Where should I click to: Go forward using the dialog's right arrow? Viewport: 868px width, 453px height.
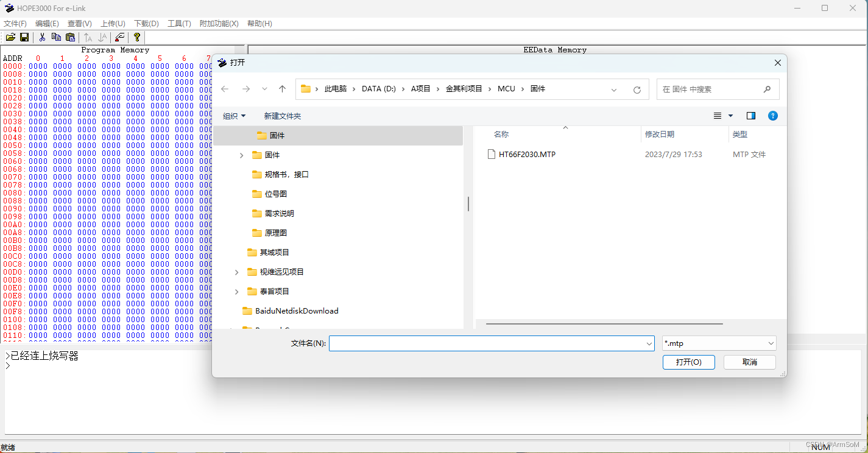tap(246, 89)
